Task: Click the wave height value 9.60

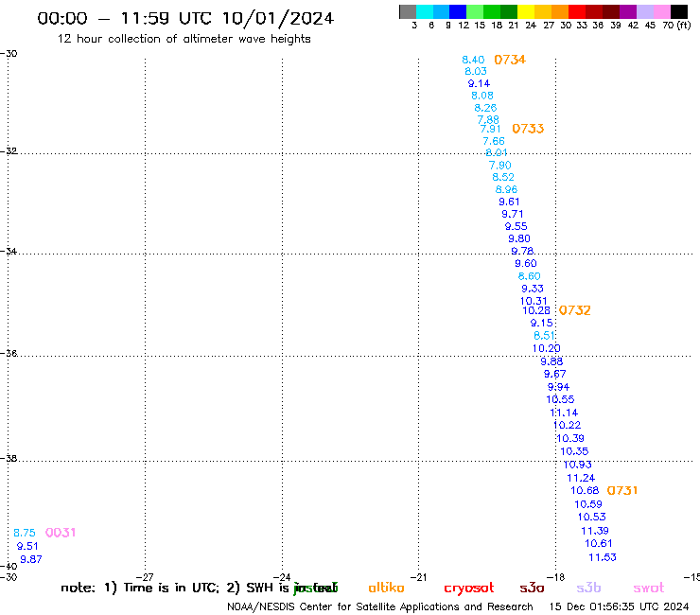Action: pyautogui.click(x=525, y=264)
